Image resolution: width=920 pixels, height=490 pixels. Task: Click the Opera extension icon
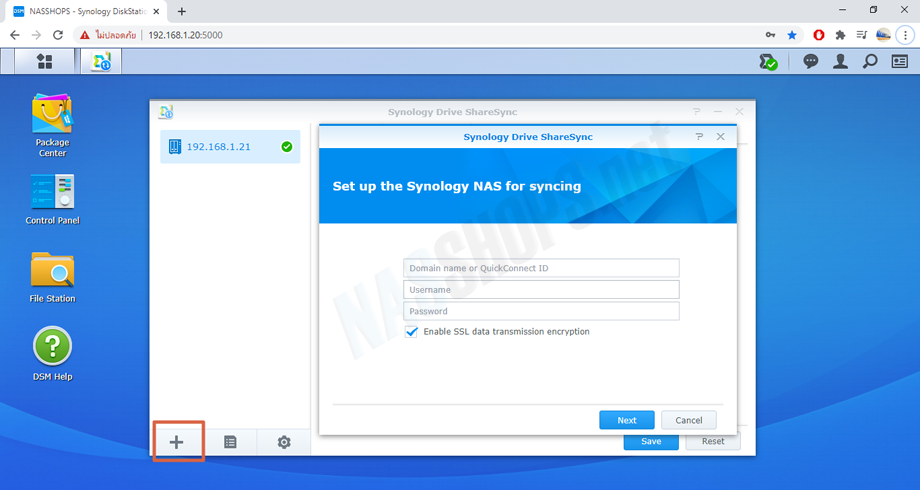click(818, 35)
